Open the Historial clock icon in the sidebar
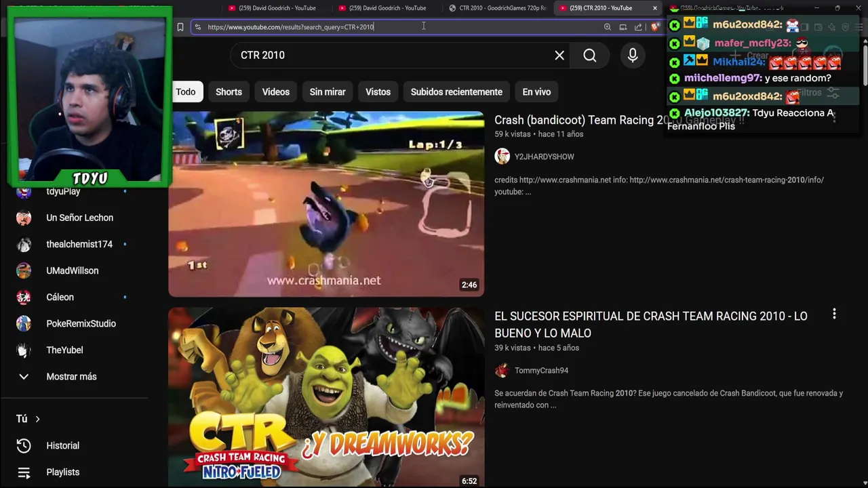 pos(24,445)
